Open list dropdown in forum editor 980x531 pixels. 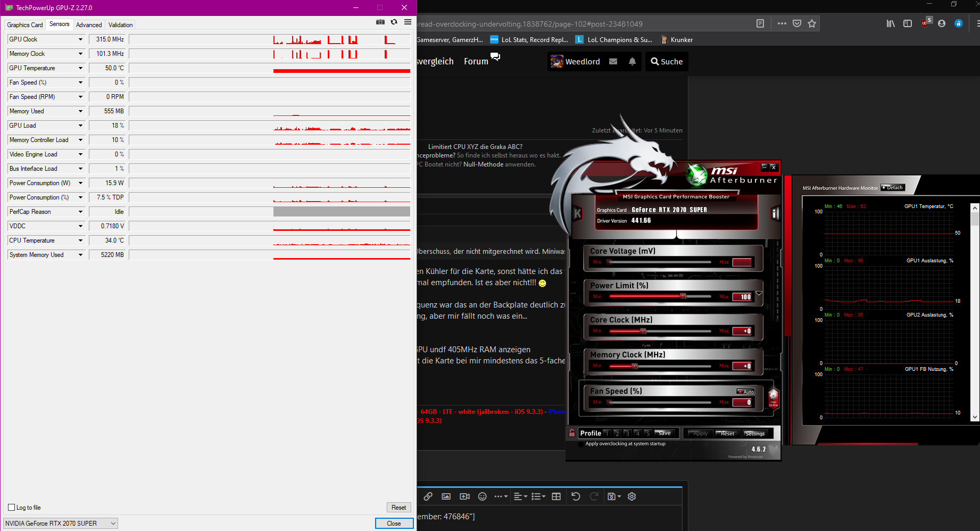pyautogui.click(x=538, y=496)
